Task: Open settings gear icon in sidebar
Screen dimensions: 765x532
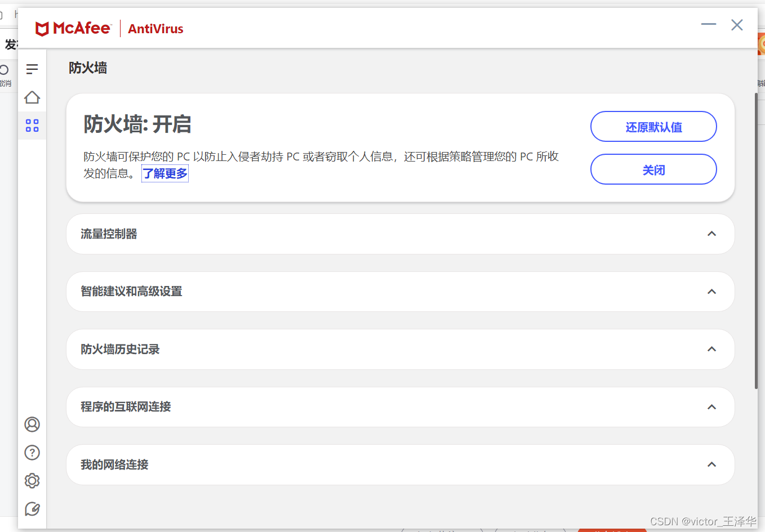Action: click(32, 481)
